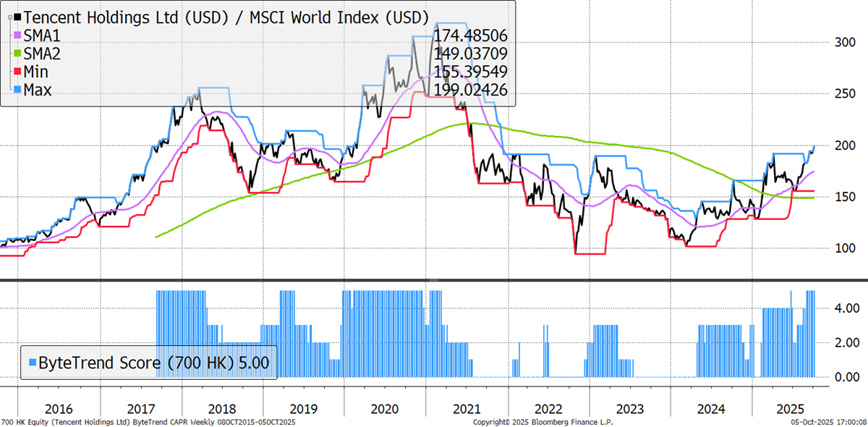Select the Max value 199.02426
868x427 pixels.
click(471, 89)
